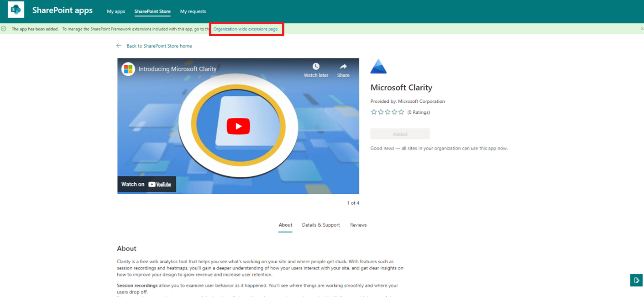This screenshot has height=297, width=644.
Task: Go back to SharePoint Store home
Action: (159, 46)
